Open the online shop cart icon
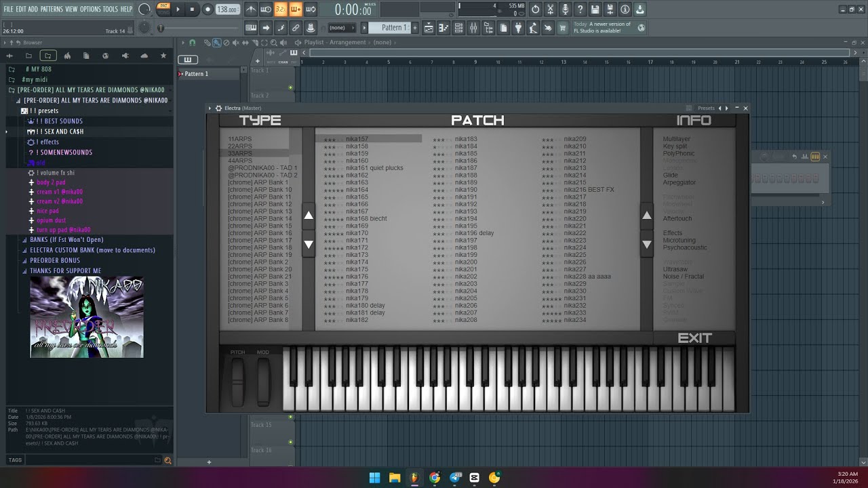The width and height of the screenshot is (868, 488). pos(563,28)
